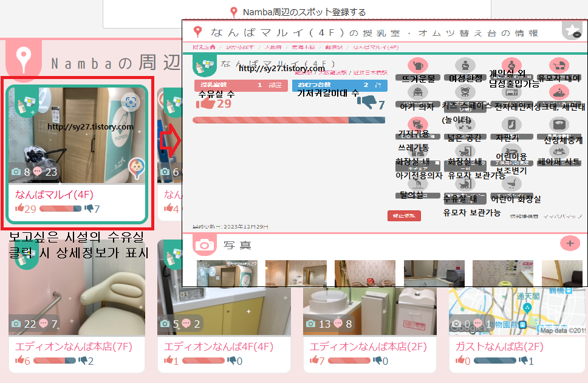
Task: Click the teddy bear kids space icon
Action: [x=465, y=92]
